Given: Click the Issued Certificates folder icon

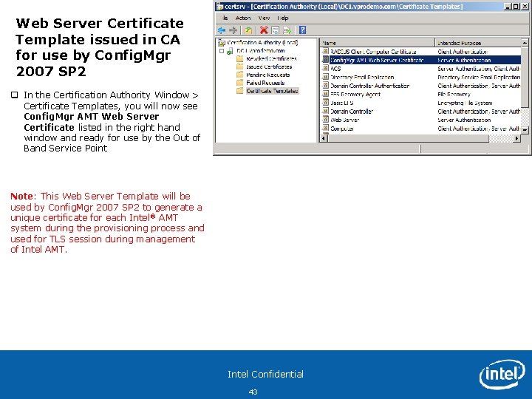Looking at the screenshot, I should point(240,66).
